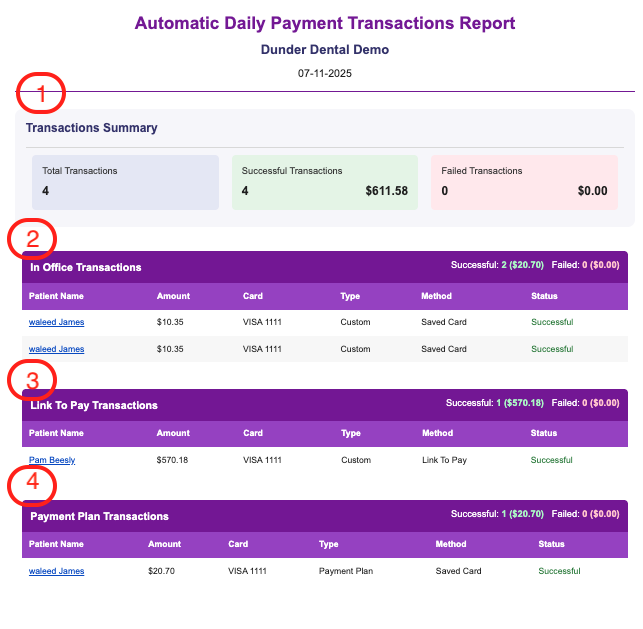The image size is (643, 629).
Task: Click the Transactions Summary heading
Action: pyautogui.click(x=91, y=128)
